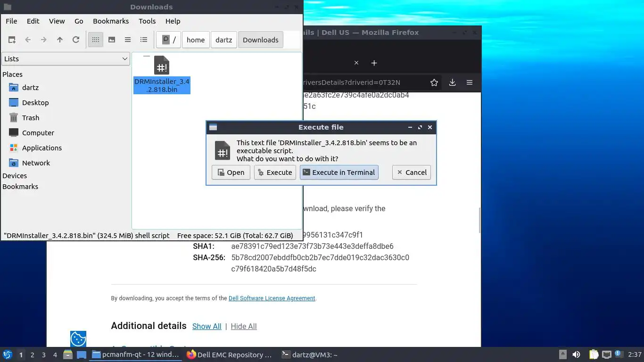Click the DRMInstaller_3.4.2.818.bin file name label
The image size is (644, 362).
point(162,85)
